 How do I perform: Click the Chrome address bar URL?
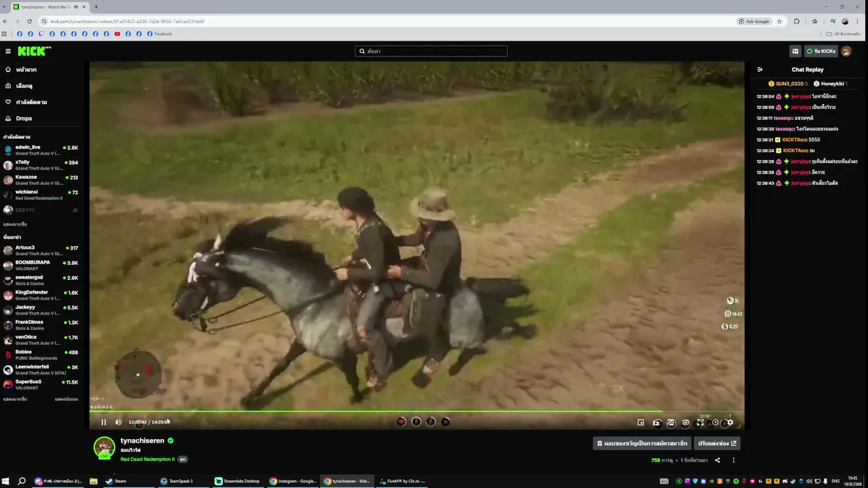pos(127,21)
